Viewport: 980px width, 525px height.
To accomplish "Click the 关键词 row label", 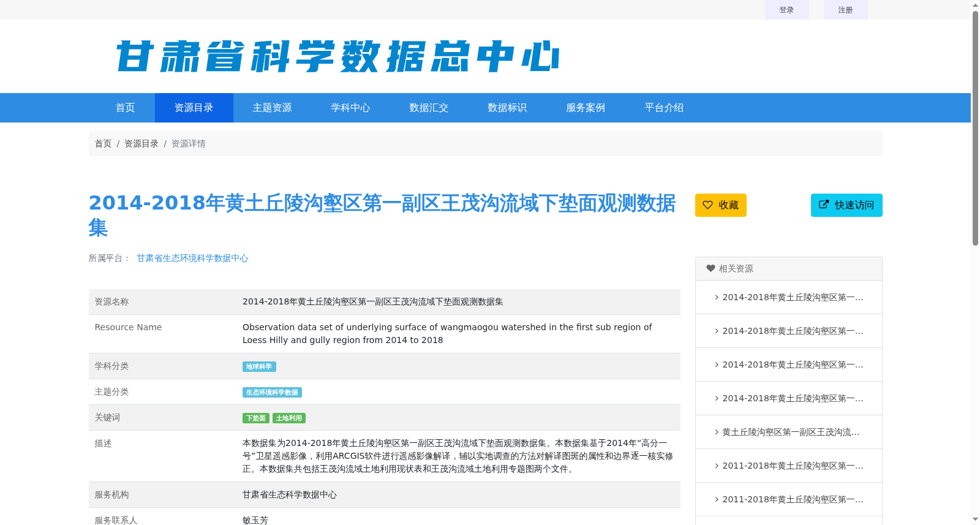I will 108,418.
